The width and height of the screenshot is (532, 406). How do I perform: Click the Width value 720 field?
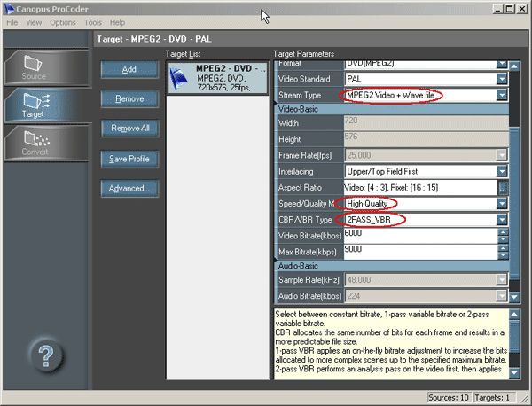pos(426,123)
